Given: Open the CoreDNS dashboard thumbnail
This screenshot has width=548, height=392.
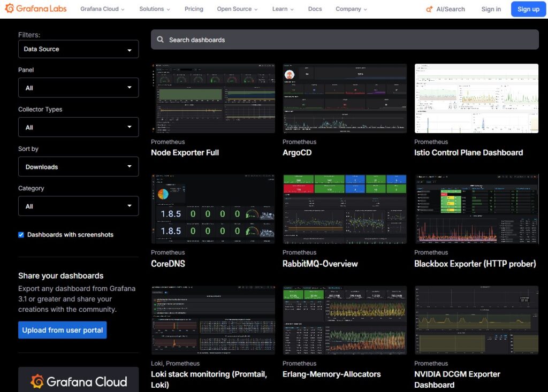Looking at the screenshot, I should pos(213,209).
